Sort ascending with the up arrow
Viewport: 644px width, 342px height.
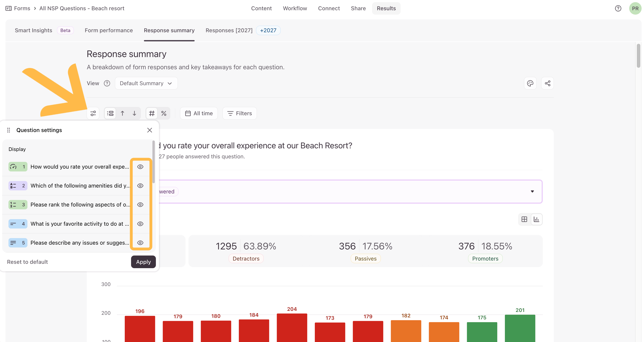click(x=123, y=113)
